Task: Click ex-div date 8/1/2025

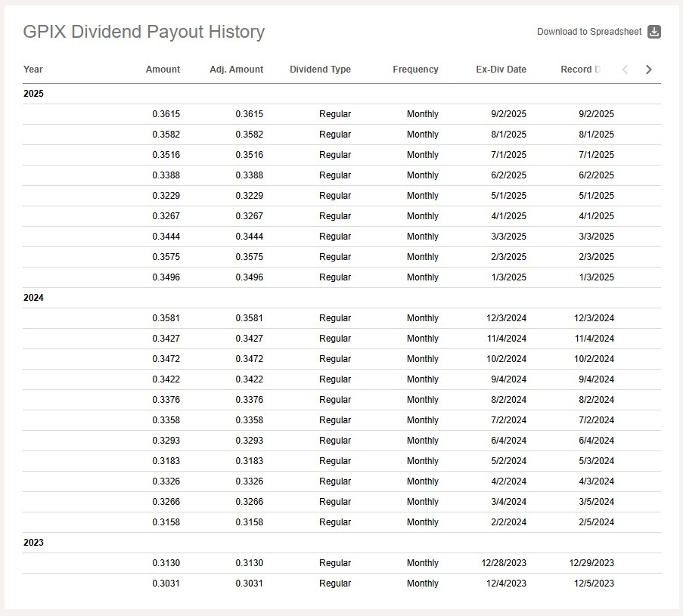Action: (508, 135)
